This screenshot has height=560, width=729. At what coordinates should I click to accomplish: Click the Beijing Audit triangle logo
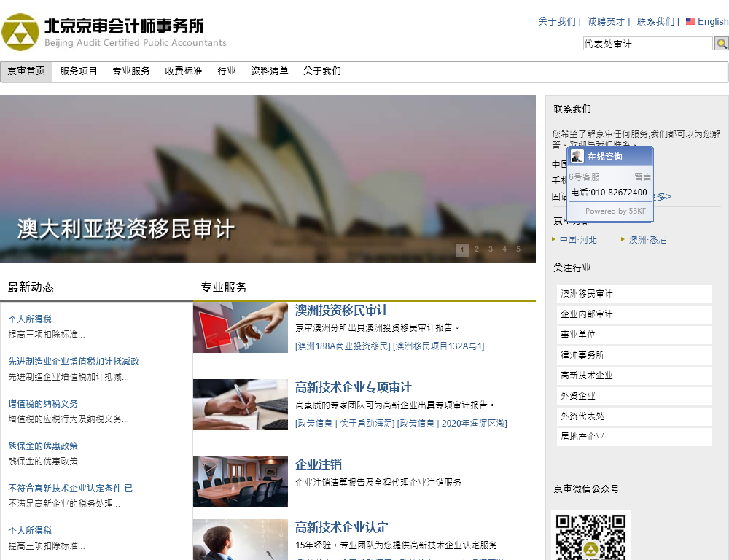pos(20,32)
